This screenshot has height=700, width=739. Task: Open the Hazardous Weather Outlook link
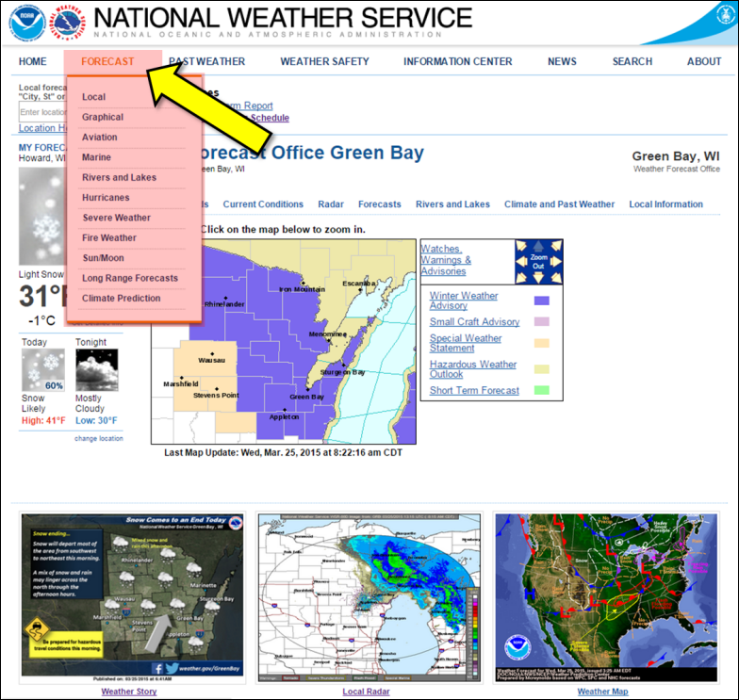coord(473,369)
